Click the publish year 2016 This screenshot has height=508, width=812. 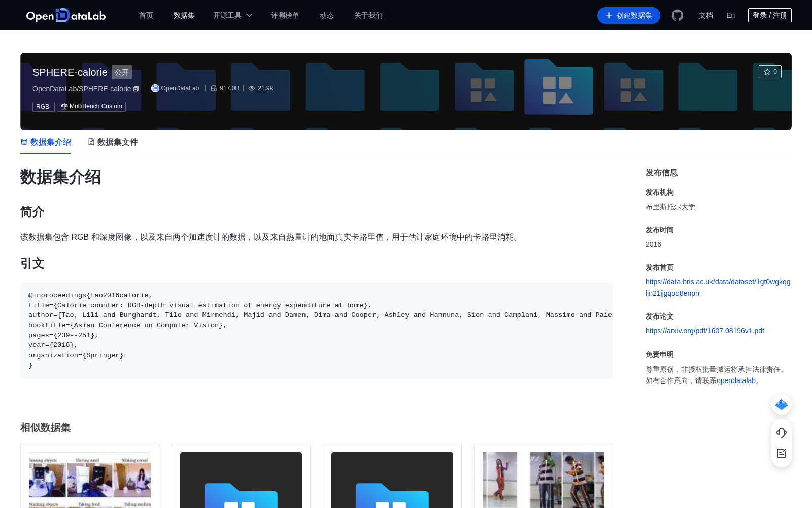(x=653, y=244)
